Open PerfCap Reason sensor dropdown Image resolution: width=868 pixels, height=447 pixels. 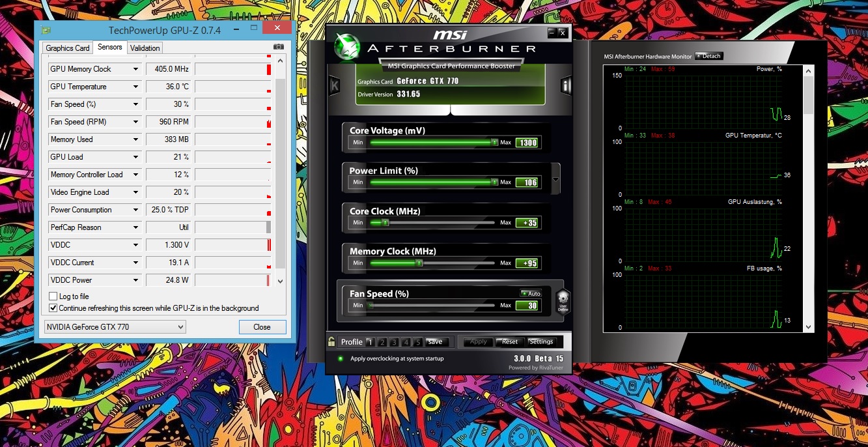coord(136,227)
